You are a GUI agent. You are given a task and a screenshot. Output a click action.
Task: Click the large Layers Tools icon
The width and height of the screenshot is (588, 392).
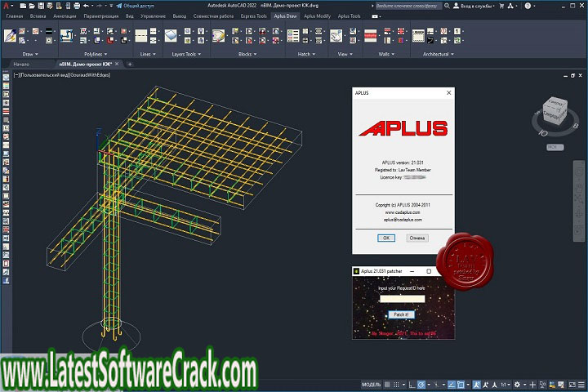[171, 36]
